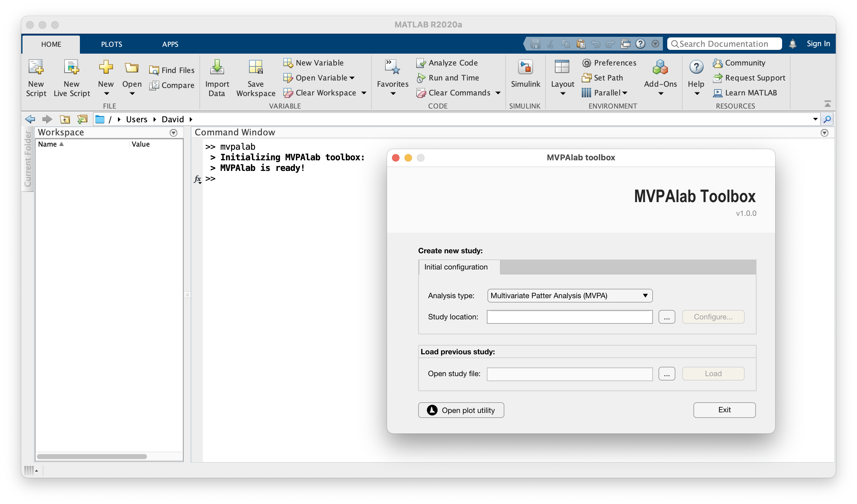Click the notification bell icon
This screenshot has width=857, height=504.
pos(792,44)
